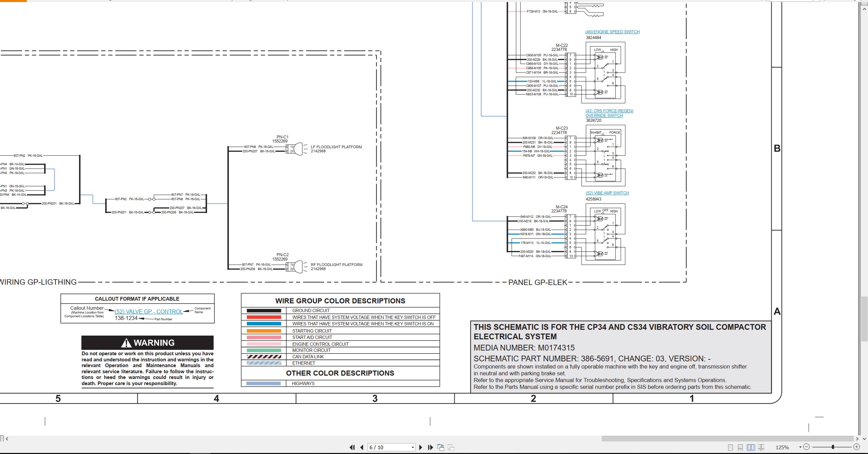Click the vertical scrollbar thumb

point(864,319)
